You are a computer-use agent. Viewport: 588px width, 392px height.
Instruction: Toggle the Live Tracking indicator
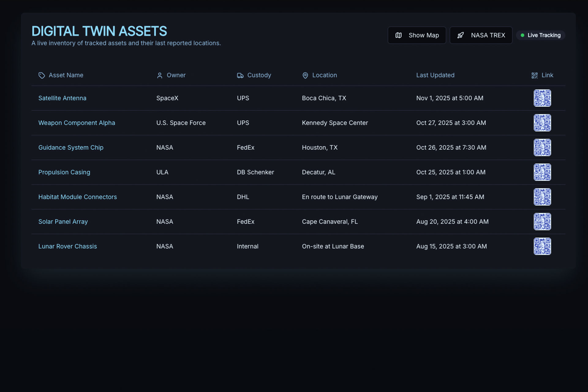[541, 35]
